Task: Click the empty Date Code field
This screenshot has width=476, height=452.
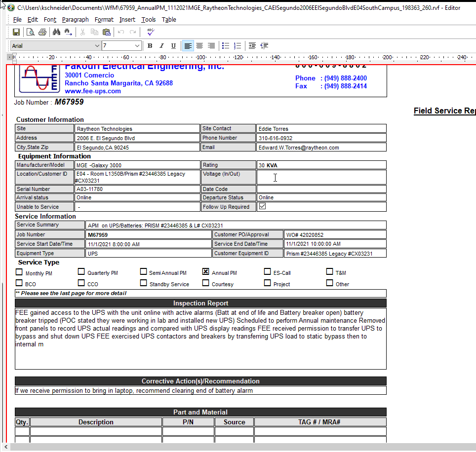Action: (x=321, y=189)
